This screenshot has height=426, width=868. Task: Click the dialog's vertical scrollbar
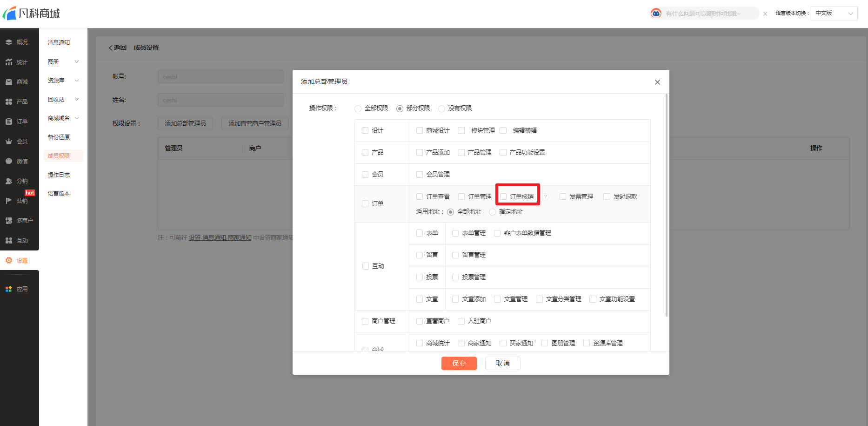point(667,205)
